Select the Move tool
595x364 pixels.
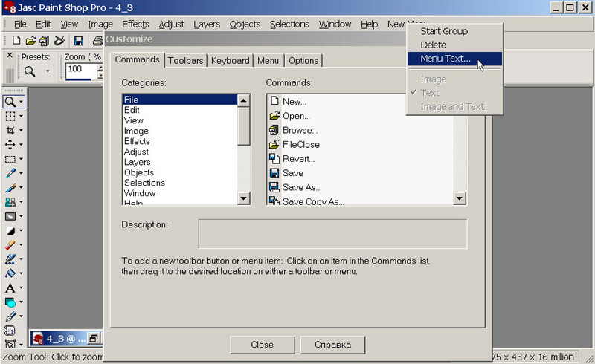(x=10, y=144)
